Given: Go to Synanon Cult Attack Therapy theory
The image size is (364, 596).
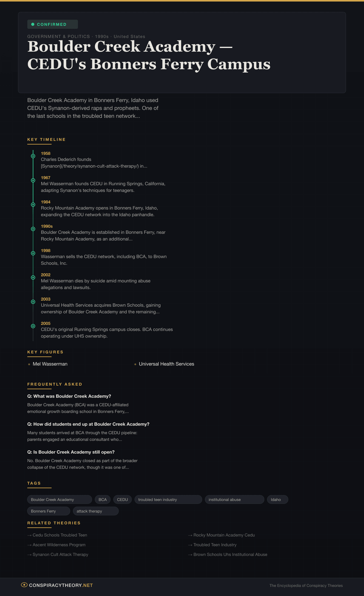Looking at the screenshot, I should click(60, 554).
